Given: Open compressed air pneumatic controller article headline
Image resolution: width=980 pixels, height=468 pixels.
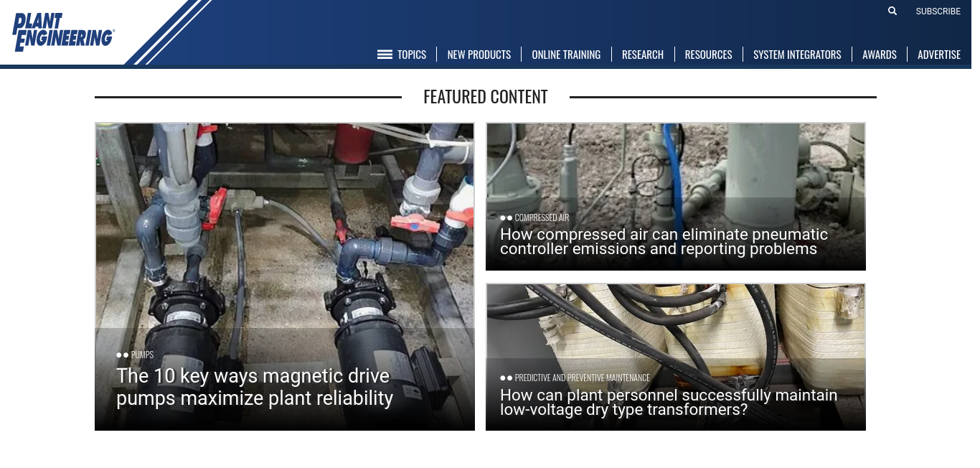Looking at the screenshot, I should tap(664, 242).
